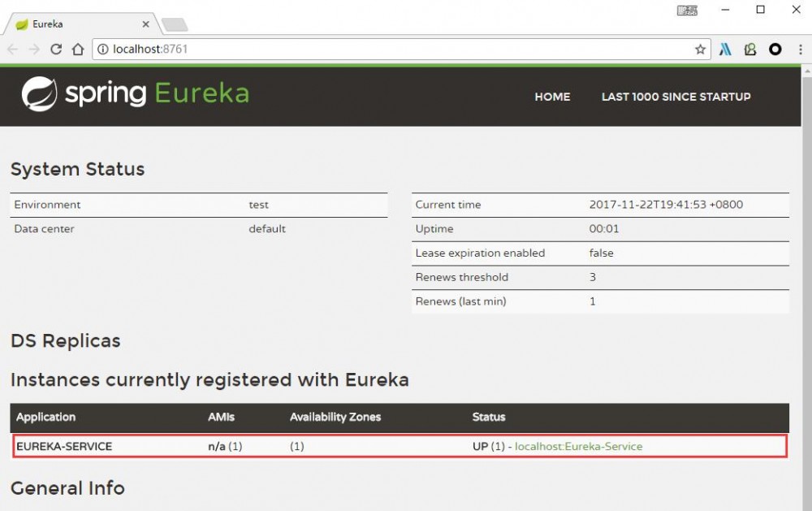812x511 pixels.
Task: Close the Eureka browser tab
Action: pyautogui.click(x=145, y=24)
